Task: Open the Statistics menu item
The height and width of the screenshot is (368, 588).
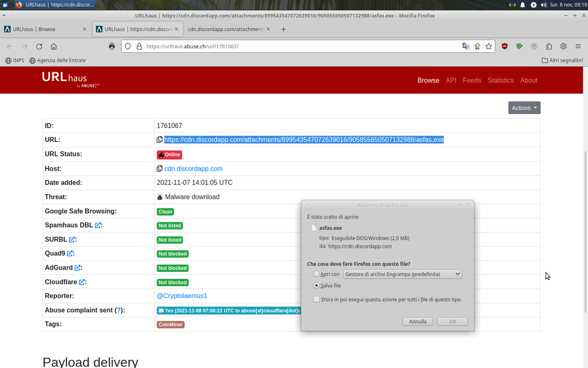Action: click(x=500, y=80)
